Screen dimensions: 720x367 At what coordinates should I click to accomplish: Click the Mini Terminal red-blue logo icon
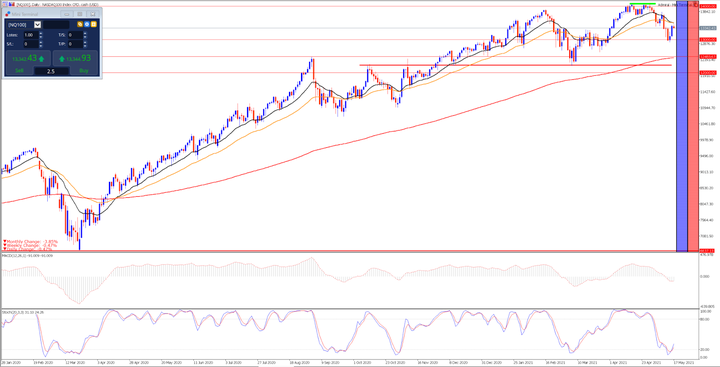[8, 14]
